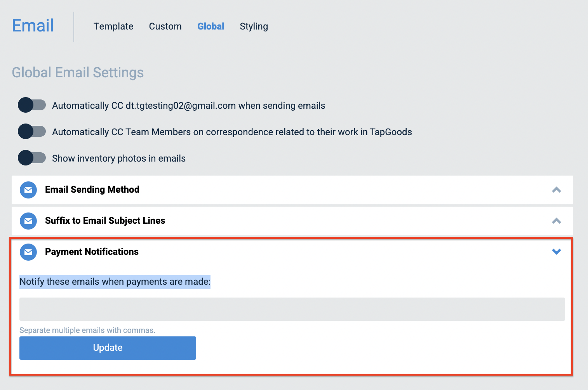
Task: Click the Payment Notifications envelope icon
Action: click(28, 252)
